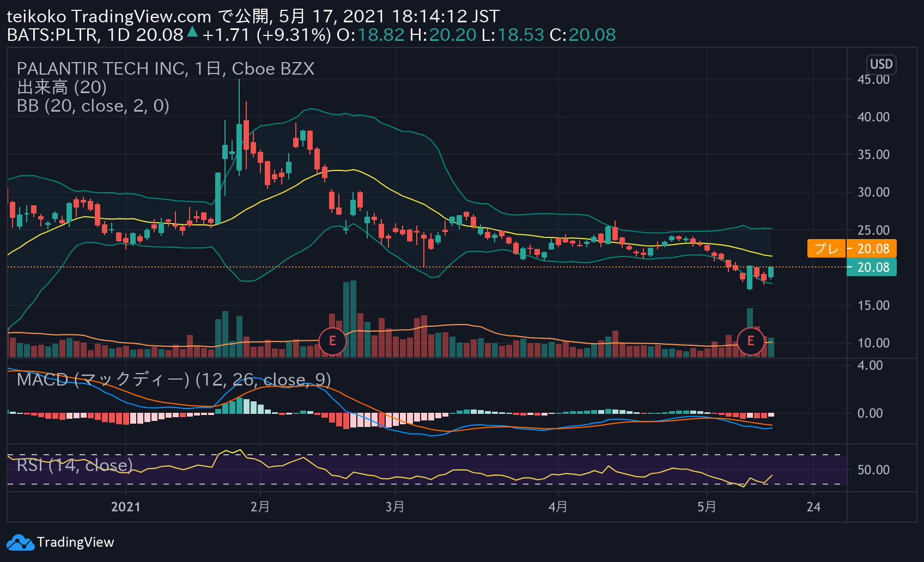Click the C:20.08 close value

coord(582,35)
